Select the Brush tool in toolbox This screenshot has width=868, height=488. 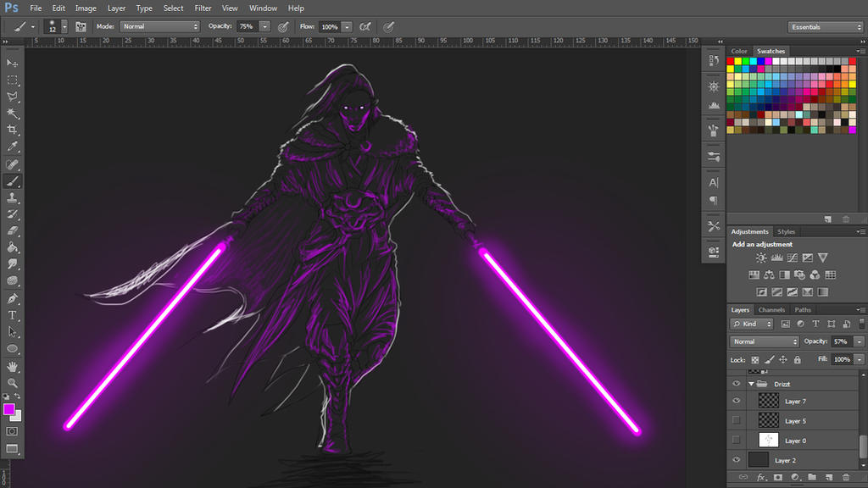12,181
